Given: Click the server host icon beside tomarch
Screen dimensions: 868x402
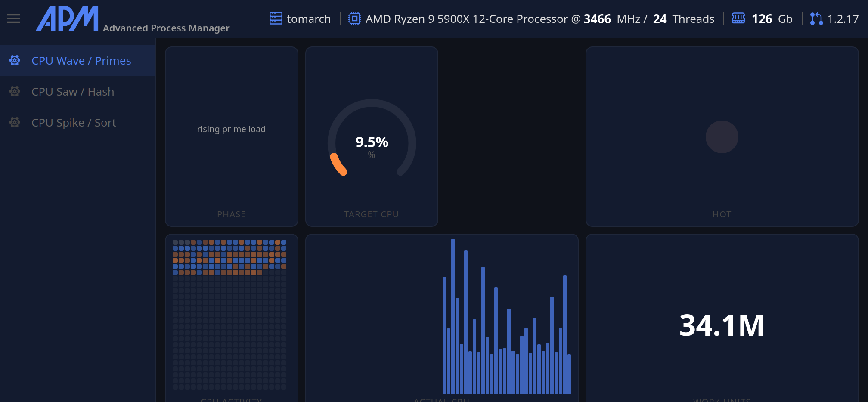Looking at the screenshot, I should pos(276,19).
